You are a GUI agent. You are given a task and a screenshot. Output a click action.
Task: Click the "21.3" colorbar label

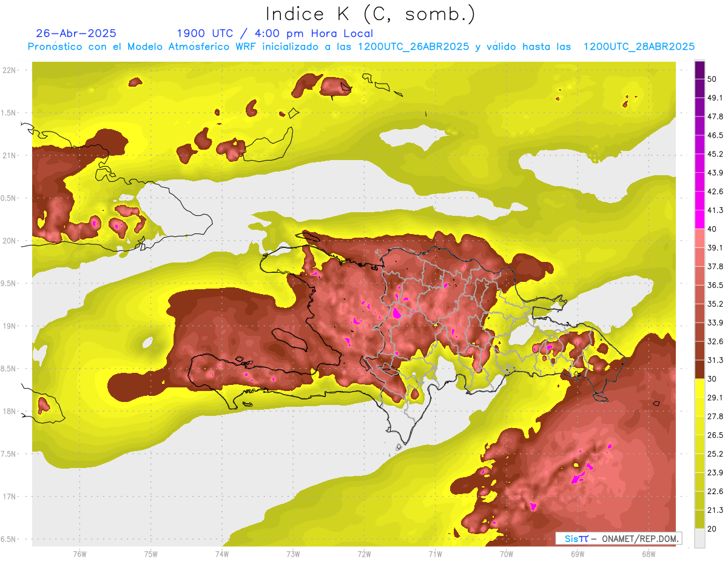pyautogui.click(x=715, y=510)
